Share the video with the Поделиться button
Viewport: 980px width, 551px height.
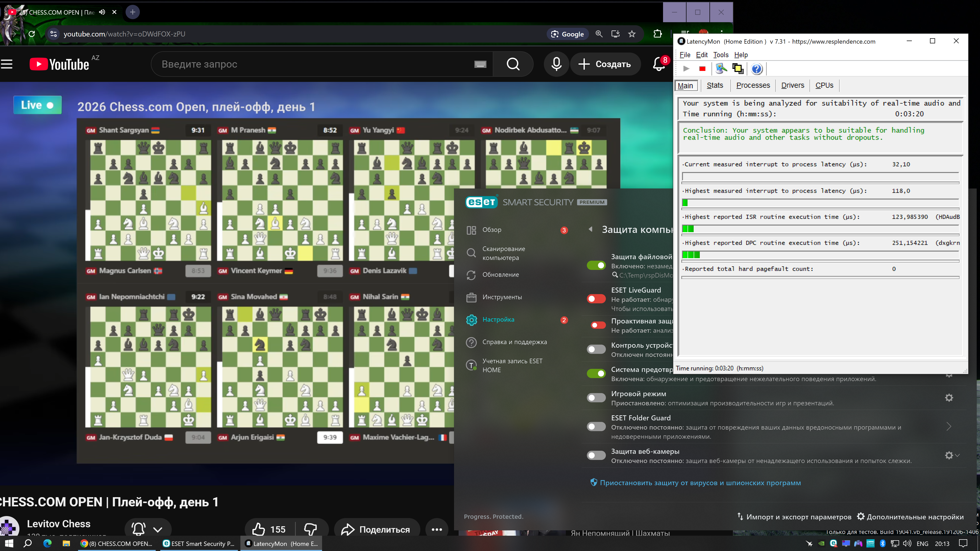coord(377,529)
